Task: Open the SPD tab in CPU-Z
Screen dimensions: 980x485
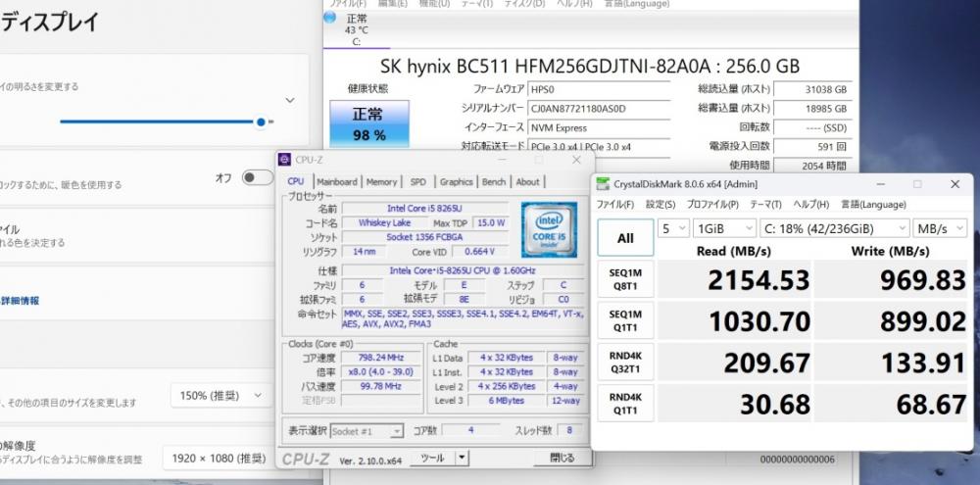Action: click(x=418, y=182)
